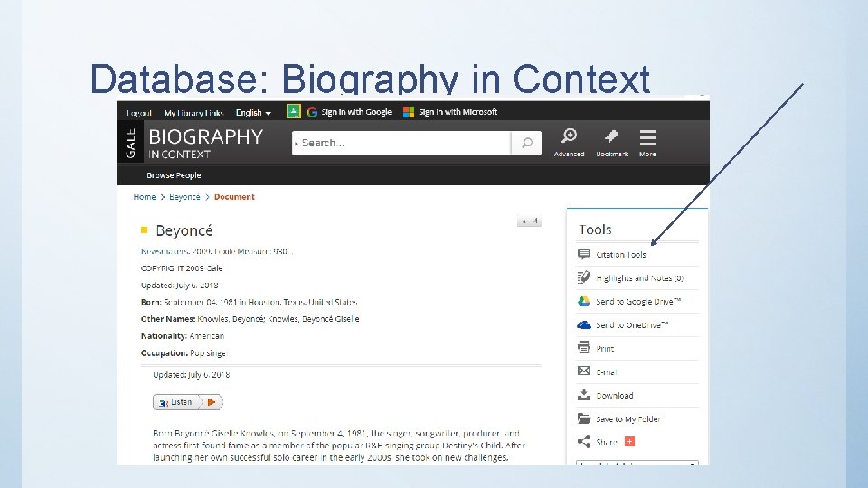This screenshot has width=868, height=488.
Task: Click Send to OneDrive
Action: tap(632, 325)
